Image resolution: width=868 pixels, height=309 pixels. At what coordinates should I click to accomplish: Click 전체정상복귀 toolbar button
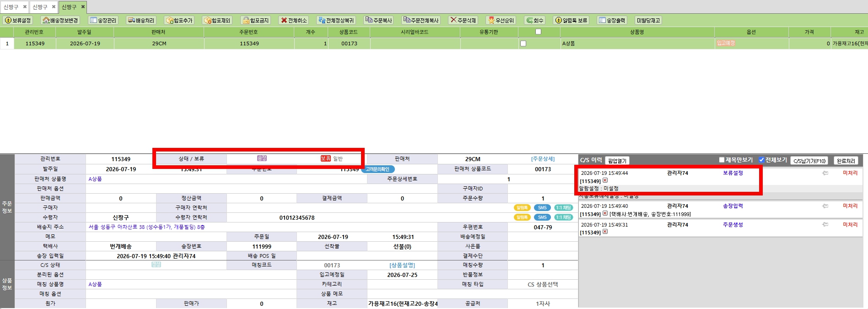[x=336, y=20]
